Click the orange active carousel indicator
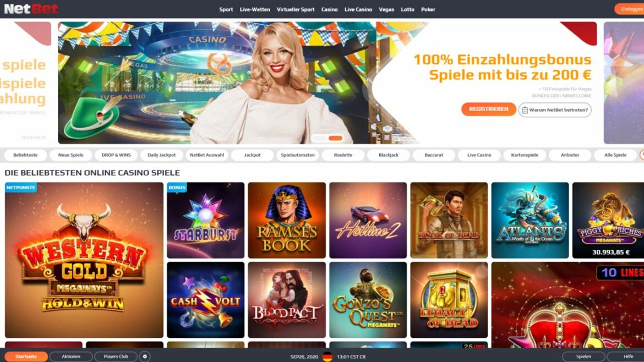The image size is (644, 362). tap(336, 138)
